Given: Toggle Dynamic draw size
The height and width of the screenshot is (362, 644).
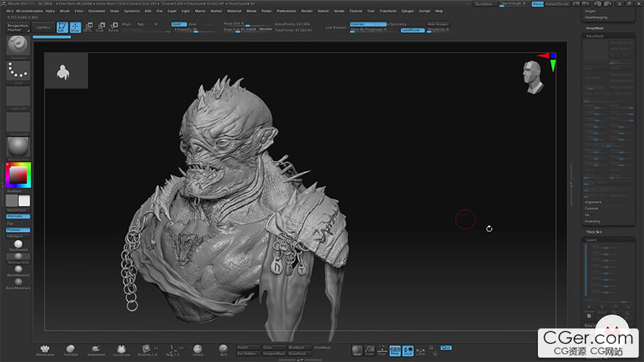Looking at the screenshot, I should point(266,29).
